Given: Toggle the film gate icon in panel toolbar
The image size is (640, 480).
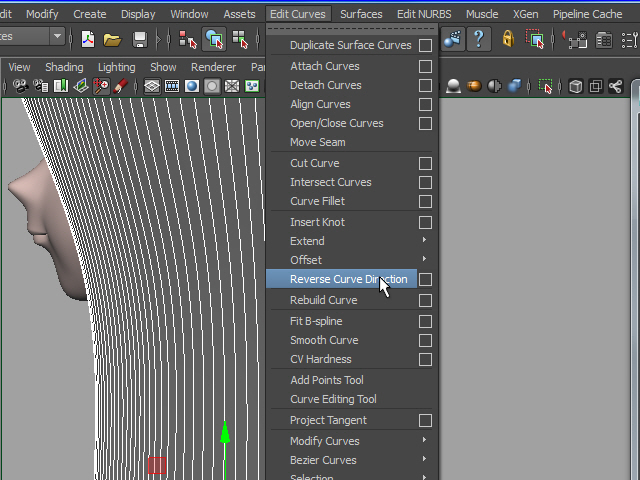Looking at the screenshot, I should click(171, 87).
